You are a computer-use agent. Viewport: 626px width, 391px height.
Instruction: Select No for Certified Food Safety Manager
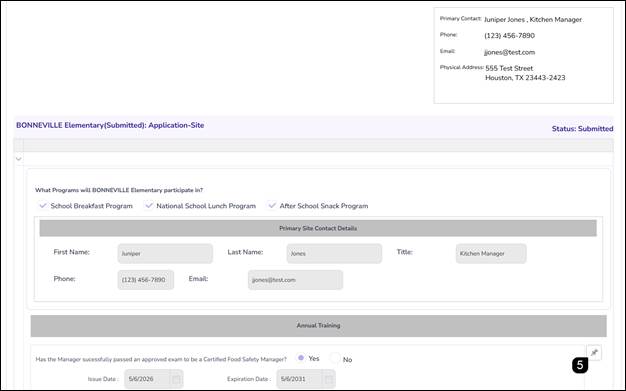click(335, 358)
